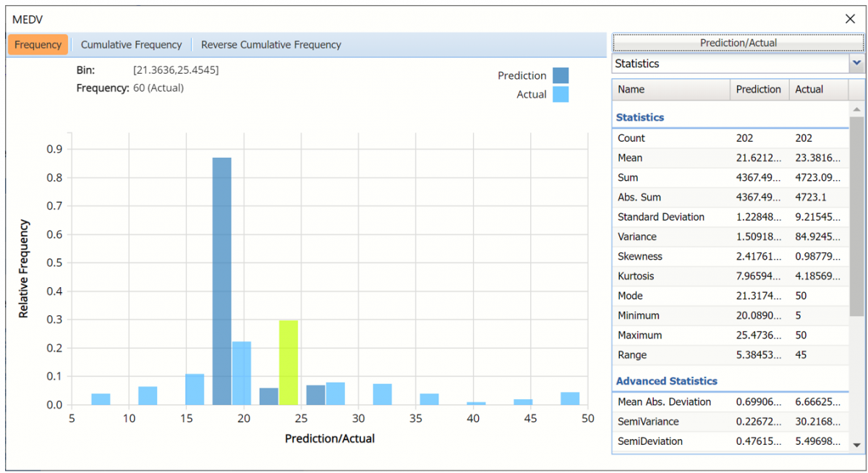Expand the Statistics dropdown arrow
868x473 pixels.
click(856, 64)
